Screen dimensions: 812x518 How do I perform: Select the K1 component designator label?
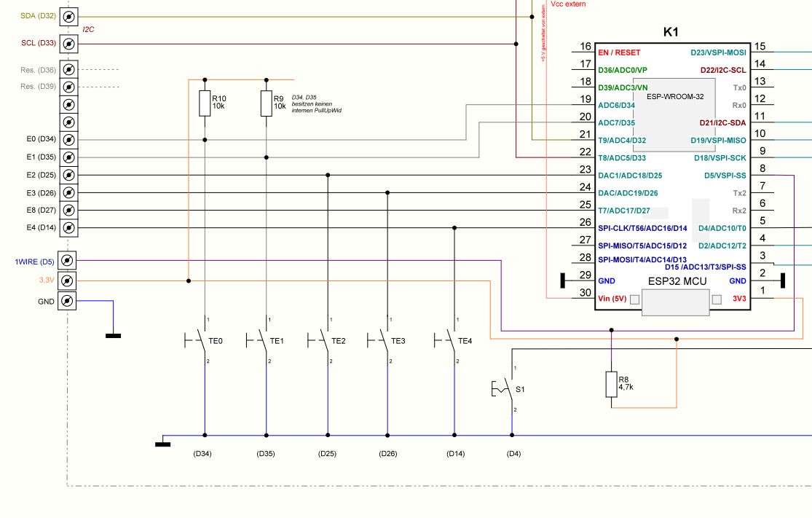[671, 33]
